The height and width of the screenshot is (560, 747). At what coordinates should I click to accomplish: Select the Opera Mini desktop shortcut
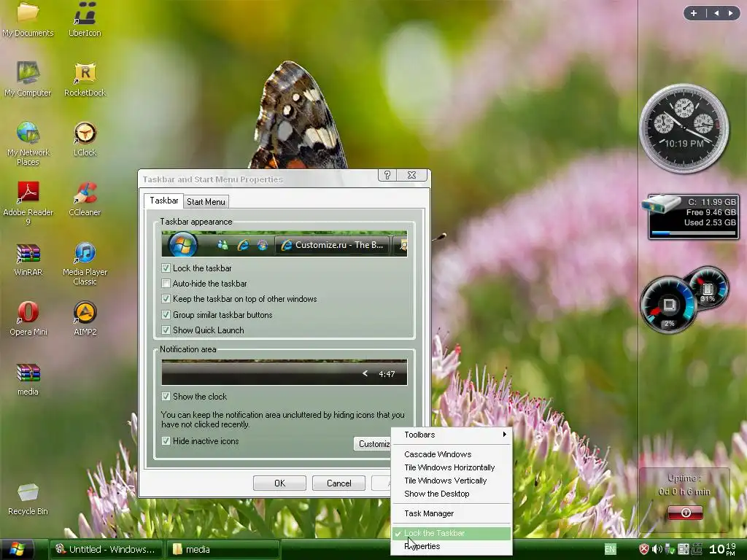tap(28, 319)
